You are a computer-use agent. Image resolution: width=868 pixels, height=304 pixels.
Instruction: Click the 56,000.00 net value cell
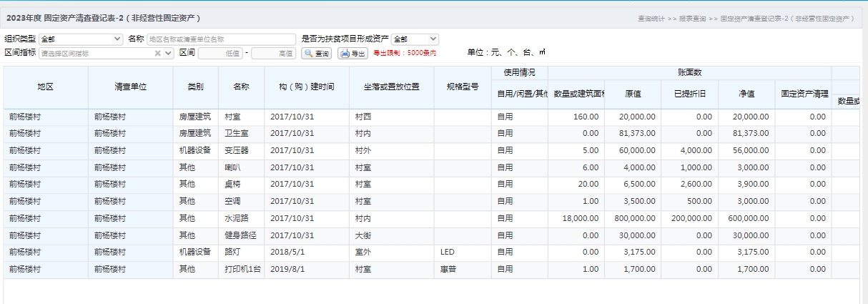746,150
